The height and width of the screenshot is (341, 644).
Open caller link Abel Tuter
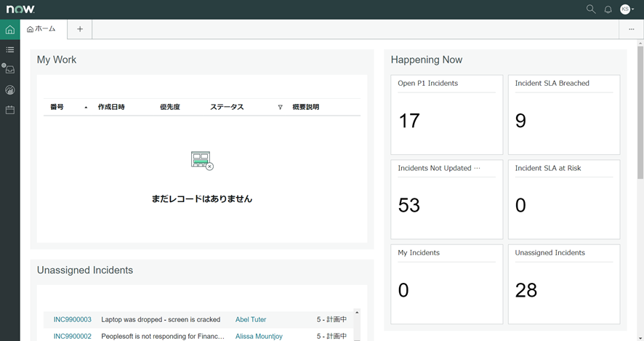[x=251, y=319]
